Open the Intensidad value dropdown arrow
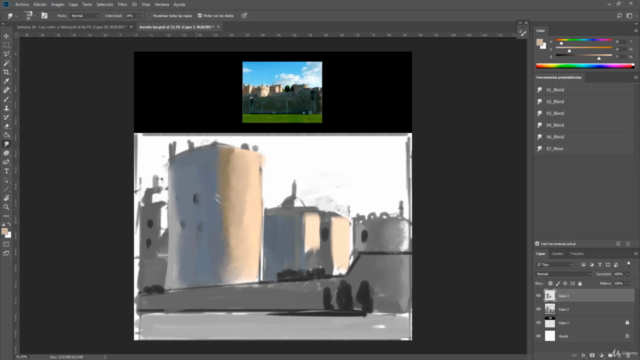This screenshot has height=360, width=640. (139, 16)
